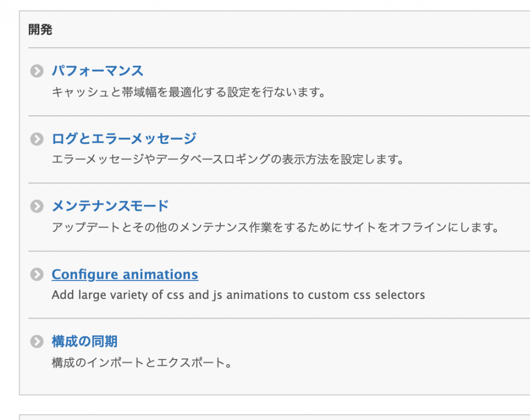Click the arrow icon next to メンテナンスモード
The height and width of the screenshot is (420, 530).
click(36, 206)
